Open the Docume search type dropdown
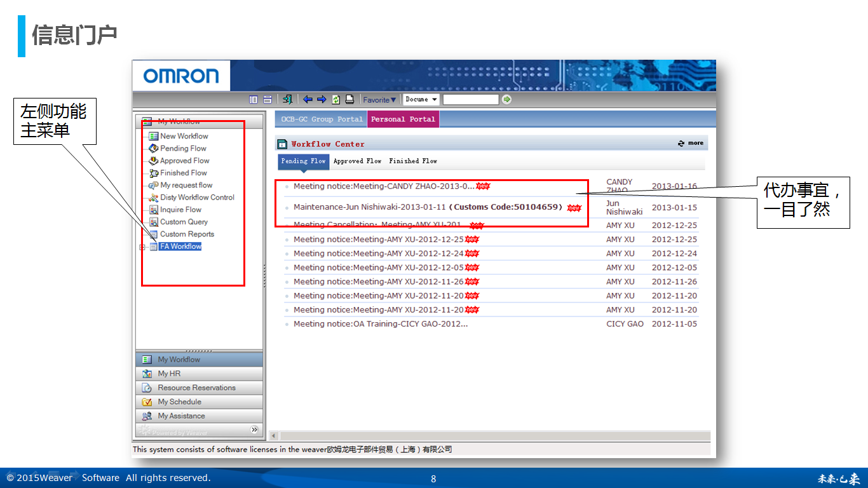 click(421, 100)
